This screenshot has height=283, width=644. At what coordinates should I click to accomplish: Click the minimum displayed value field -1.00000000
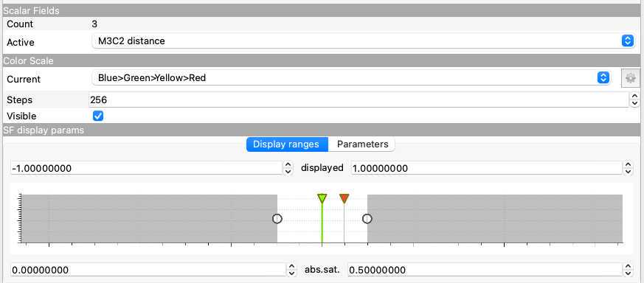coord(147,168)
